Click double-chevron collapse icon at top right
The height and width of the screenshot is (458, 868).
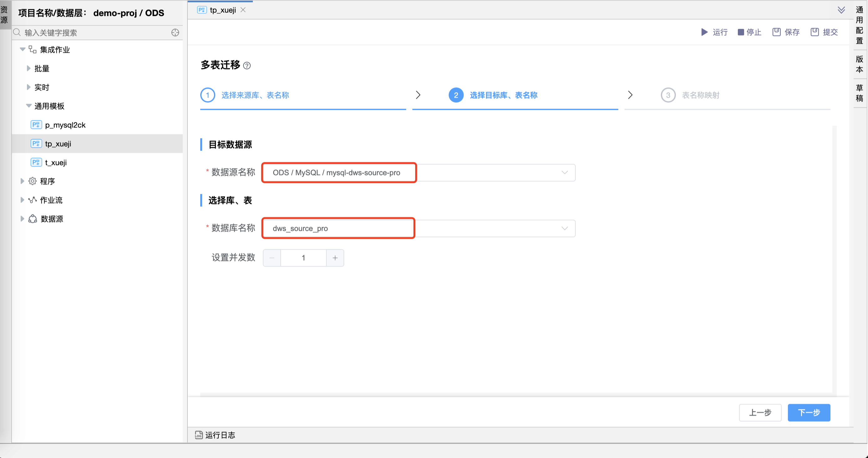click(841, 10)
